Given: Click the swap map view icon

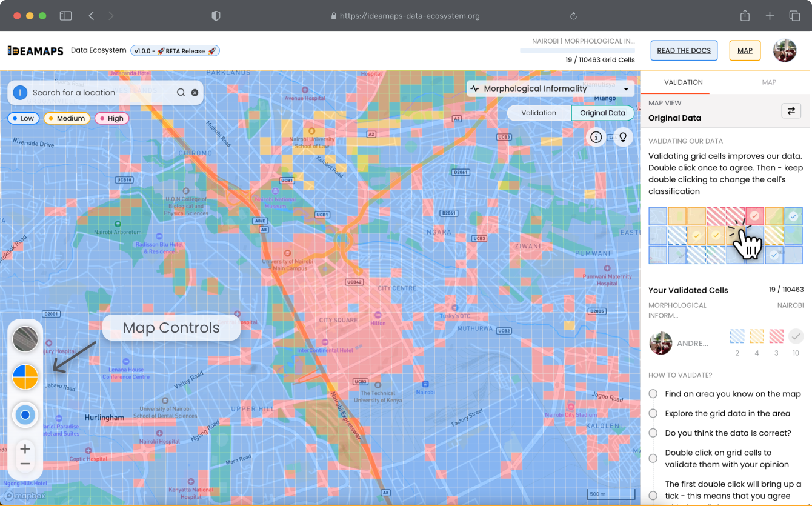Looking at the screenshot, I should point(791,111).
